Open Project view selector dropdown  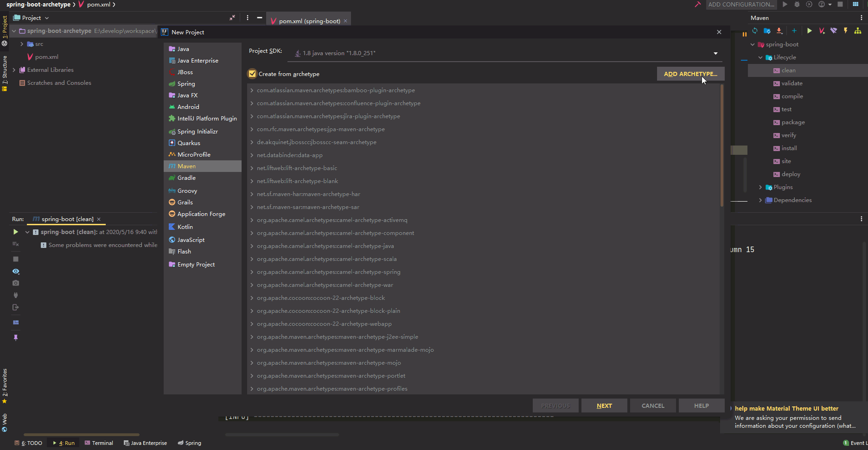pyautogui.click(x=31, y=18)
